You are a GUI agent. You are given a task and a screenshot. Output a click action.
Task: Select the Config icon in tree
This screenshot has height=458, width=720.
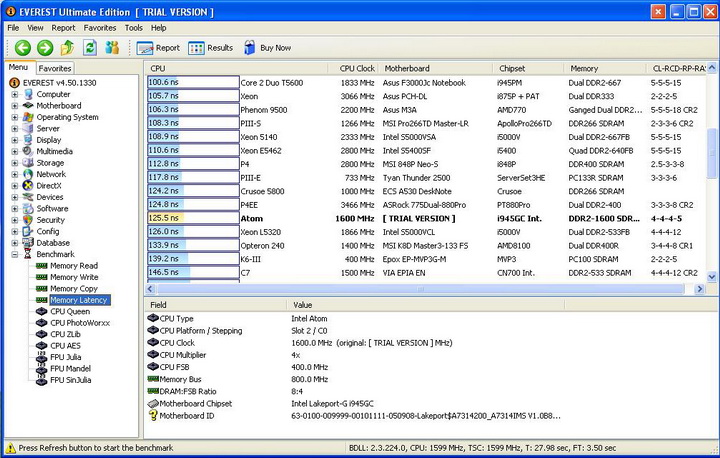coord(28,232)
